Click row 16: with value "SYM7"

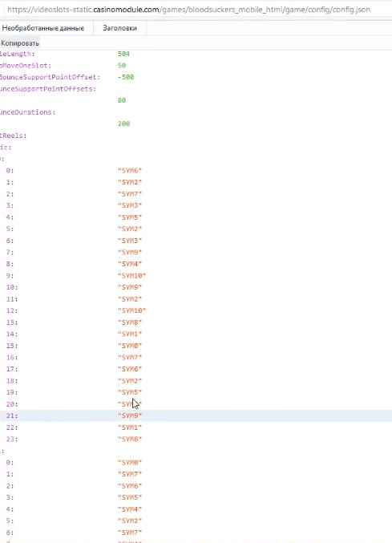[196, 358]
